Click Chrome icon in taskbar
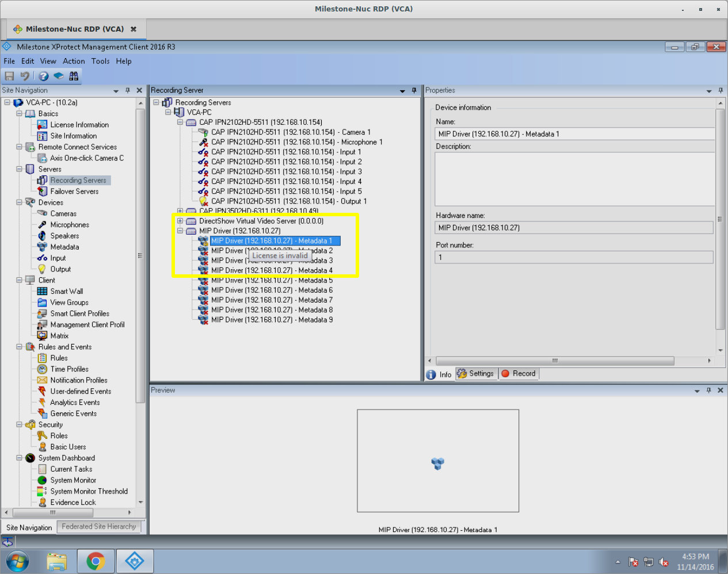This screenshot has height=574, width=728. [96, 561]
